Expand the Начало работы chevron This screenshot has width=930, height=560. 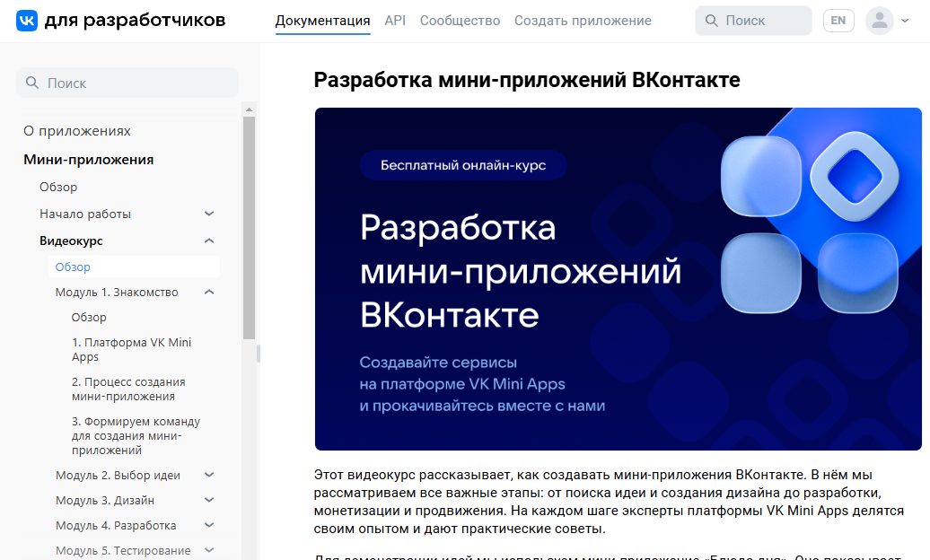click(x=209, y=214)
